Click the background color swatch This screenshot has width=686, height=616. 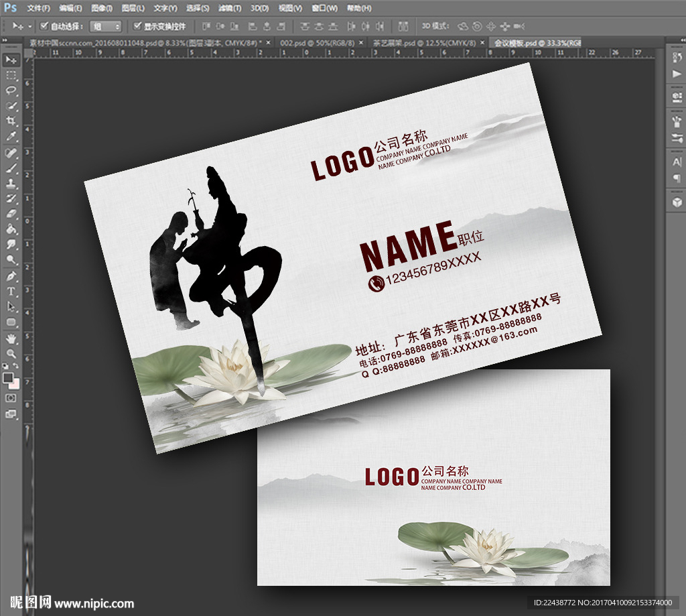(x=15, y=384)
